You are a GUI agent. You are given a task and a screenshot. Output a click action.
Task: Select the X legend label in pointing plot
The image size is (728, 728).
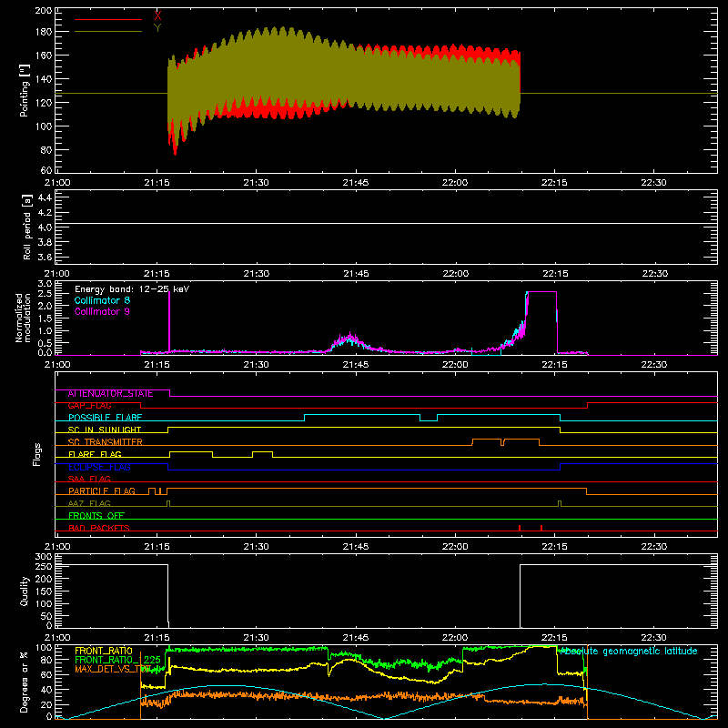[x=157, y=15]
